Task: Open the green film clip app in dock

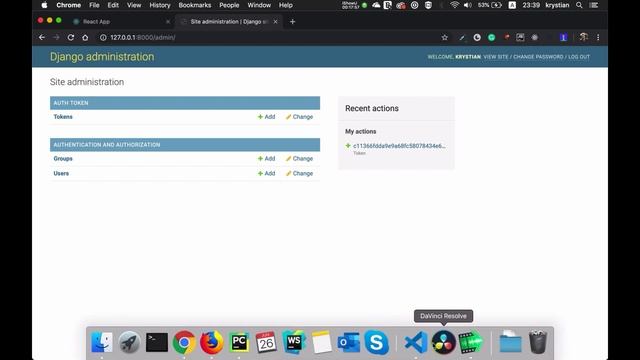Action: [471, 342]
